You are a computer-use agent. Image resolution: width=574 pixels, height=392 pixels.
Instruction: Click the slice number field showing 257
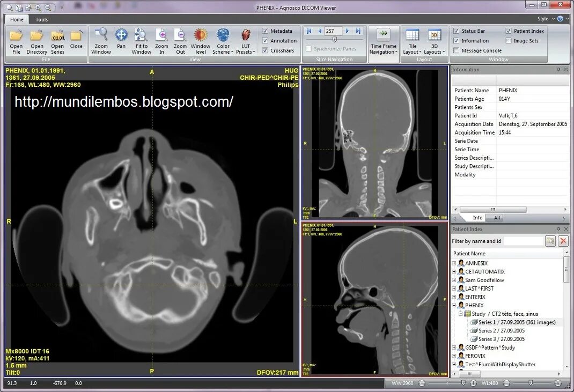pos(333,31)
